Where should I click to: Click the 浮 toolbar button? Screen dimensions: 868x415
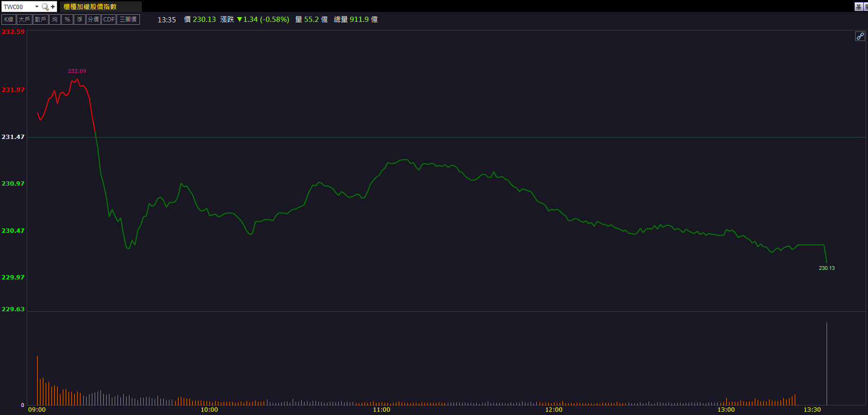[x=79, y=20]
